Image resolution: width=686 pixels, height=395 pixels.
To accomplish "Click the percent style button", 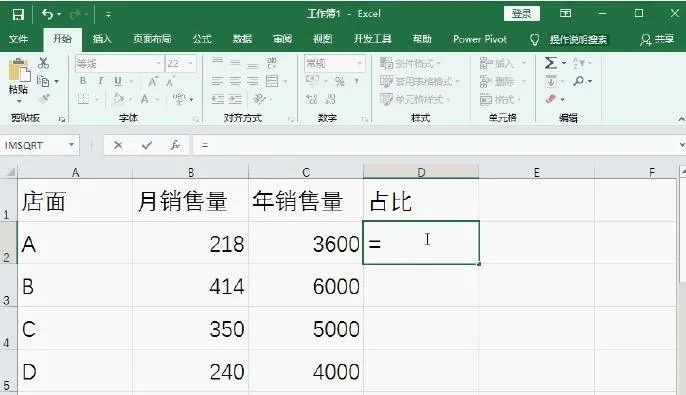I will pos(340,81).
